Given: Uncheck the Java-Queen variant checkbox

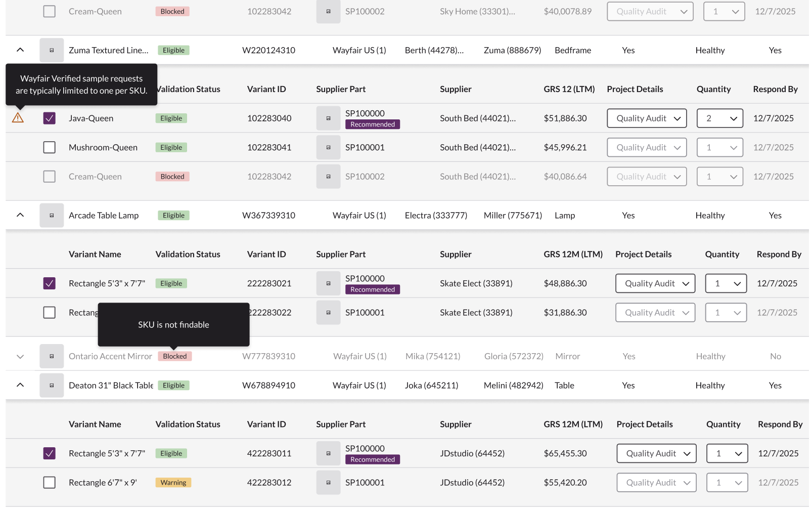Looking at the screenshot, I should pos(49,117).
